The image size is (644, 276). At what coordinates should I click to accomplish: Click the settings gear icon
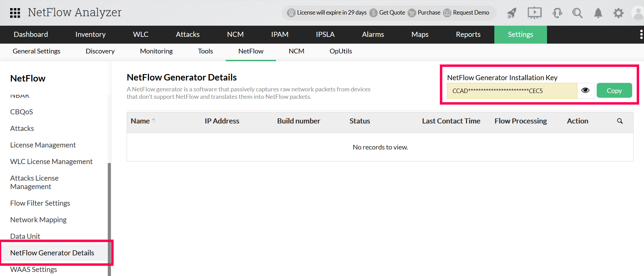point(618,13)
